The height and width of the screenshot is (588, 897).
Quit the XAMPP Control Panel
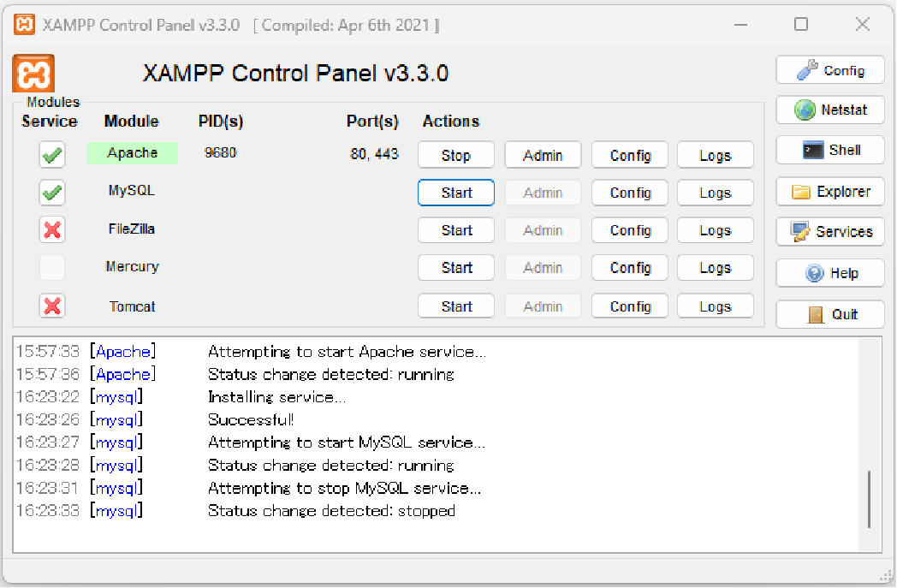830,314
